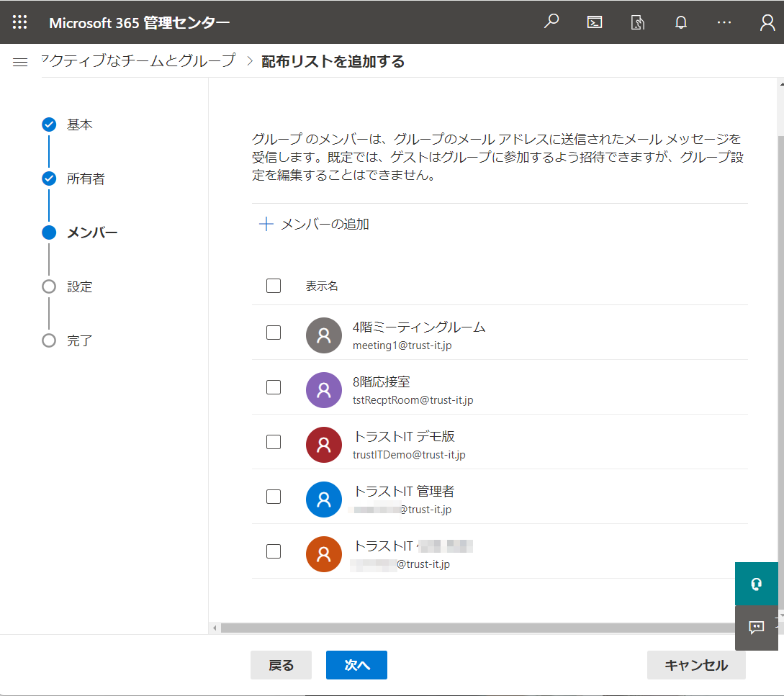The height and width of the screenshot is (696, 784).
Task: Select the 完了 wizard step
Action: pyautogui.click(x=68, y=340)
